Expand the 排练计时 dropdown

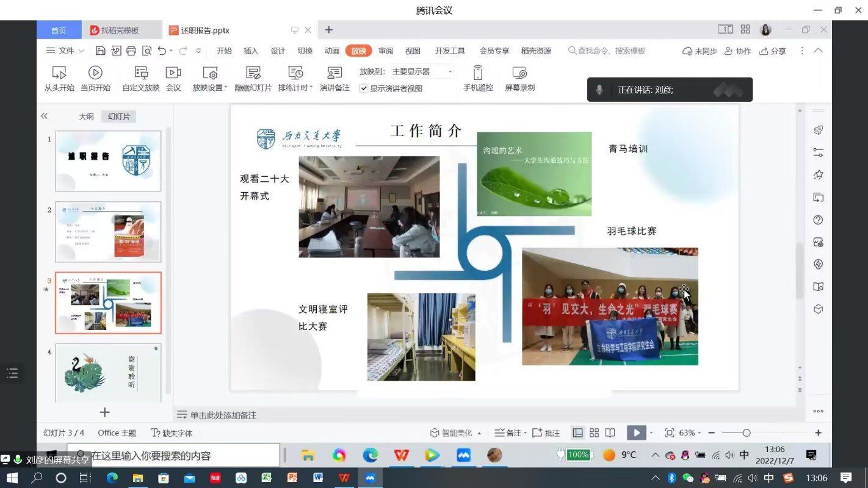pyautogui.click(x=311, y=87)
